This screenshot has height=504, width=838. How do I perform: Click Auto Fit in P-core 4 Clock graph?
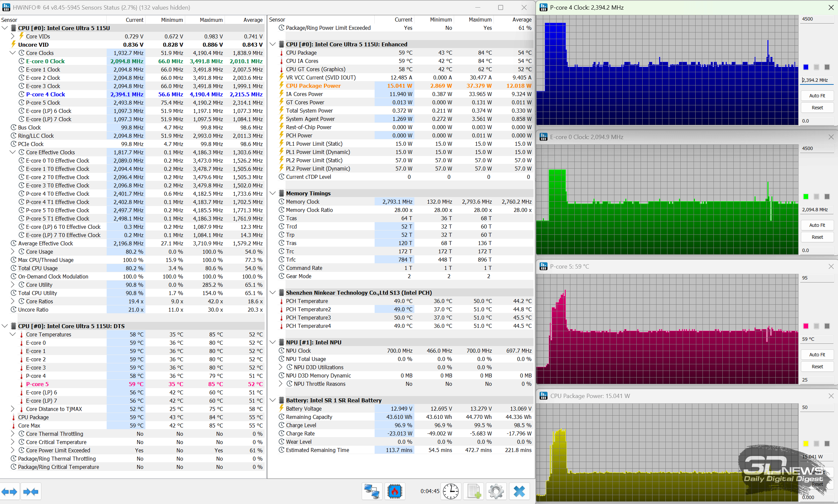817,96
